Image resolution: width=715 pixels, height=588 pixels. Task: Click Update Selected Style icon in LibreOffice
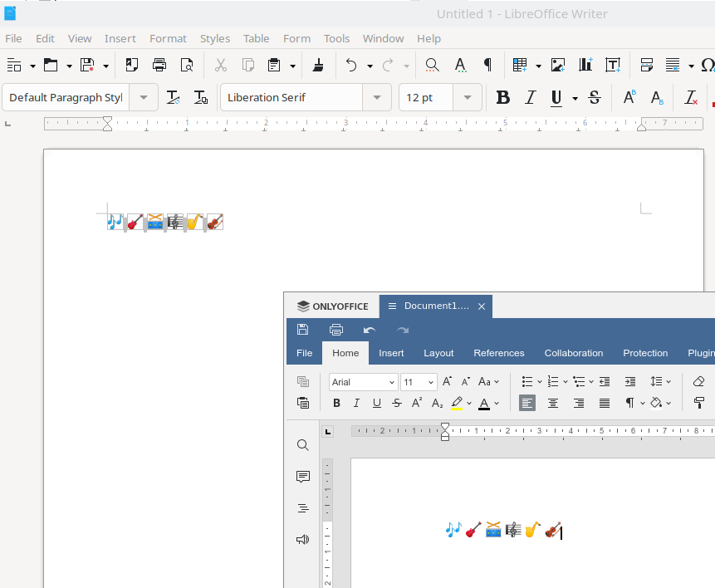(x=173, y=98)
